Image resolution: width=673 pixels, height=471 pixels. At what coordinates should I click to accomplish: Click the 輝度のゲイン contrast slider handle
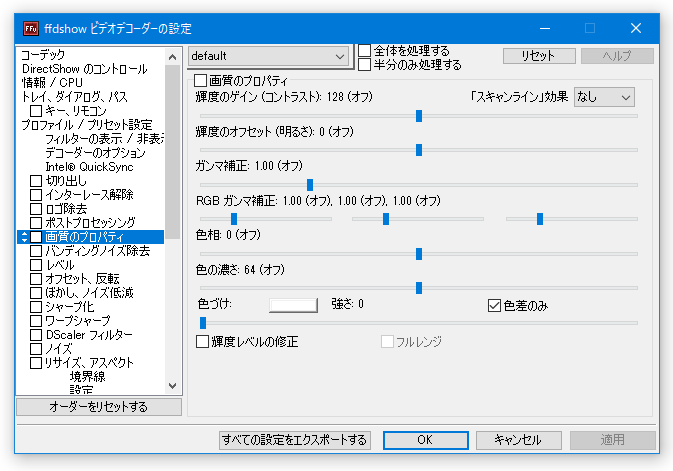(x=419, y=116)
